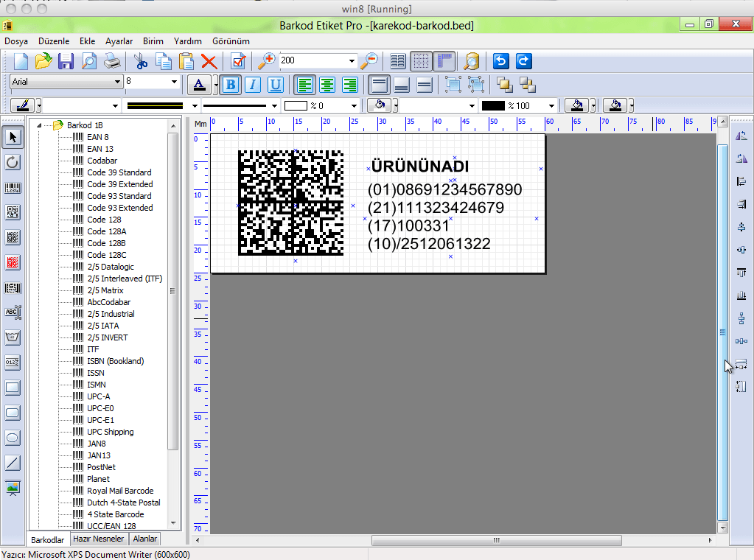Toggle the ruler display button

[444, 61]
